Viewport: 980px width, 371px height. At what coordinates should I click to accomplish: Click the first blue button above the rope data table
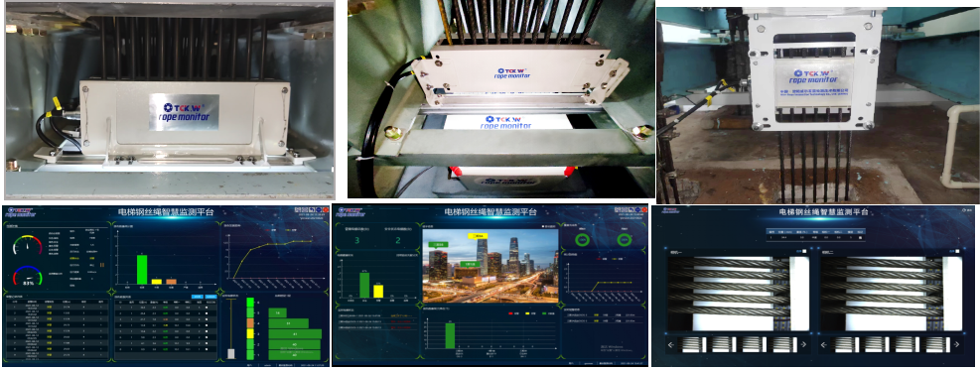[198, 297]
